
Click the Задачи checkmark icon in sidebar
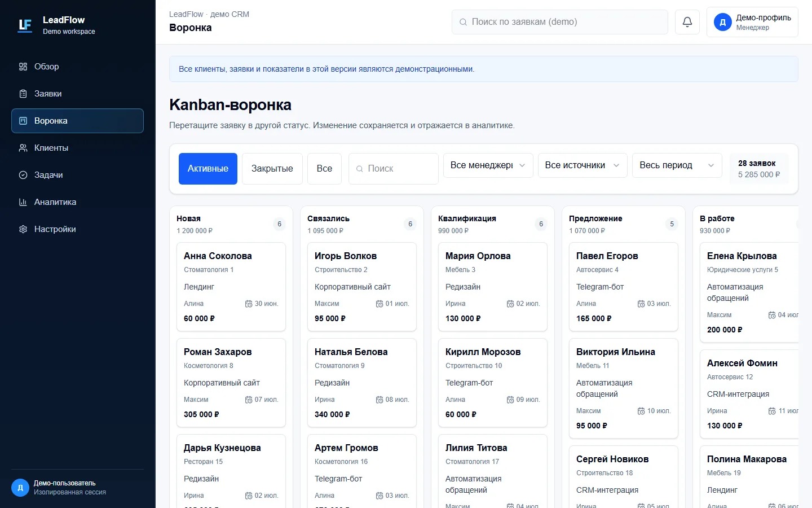(x=23, y=175)
